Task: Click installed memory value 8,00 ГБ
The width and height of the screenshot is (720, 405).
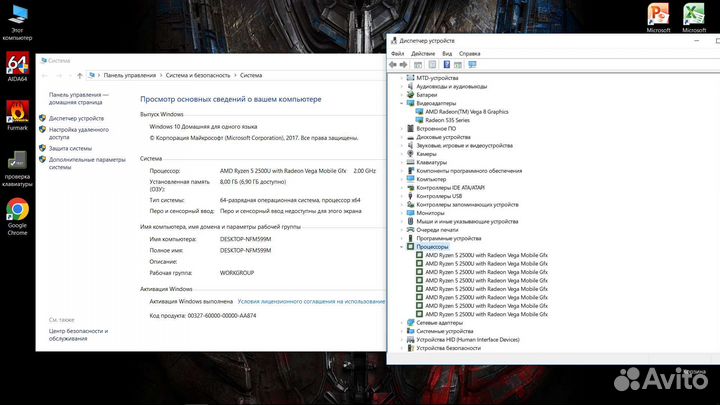Action: 253,182
